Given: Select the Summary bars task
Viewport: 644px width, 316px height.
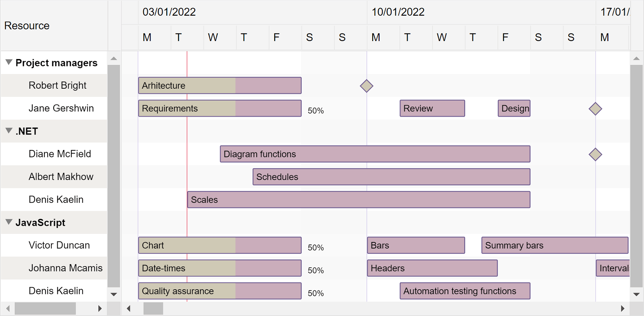Looking at the screenshot, I should [555, 245].
